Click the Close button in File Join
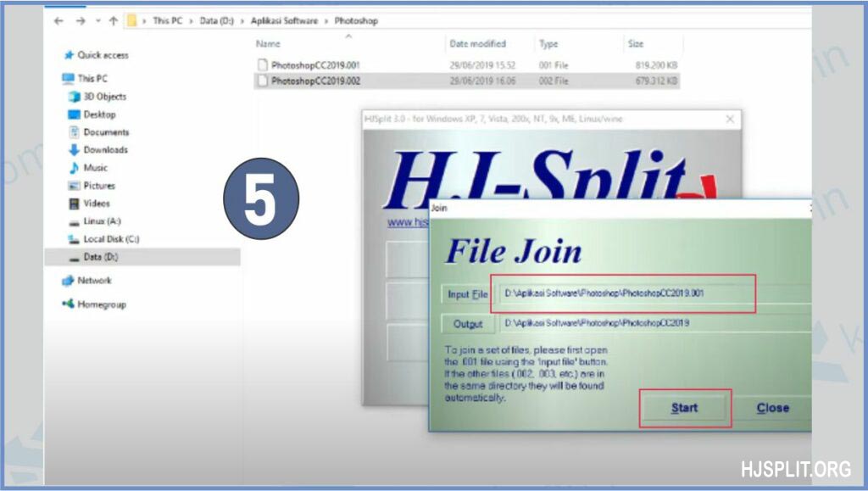The width and height of the screenshot is (868, 491). click(x=773, y=408)
